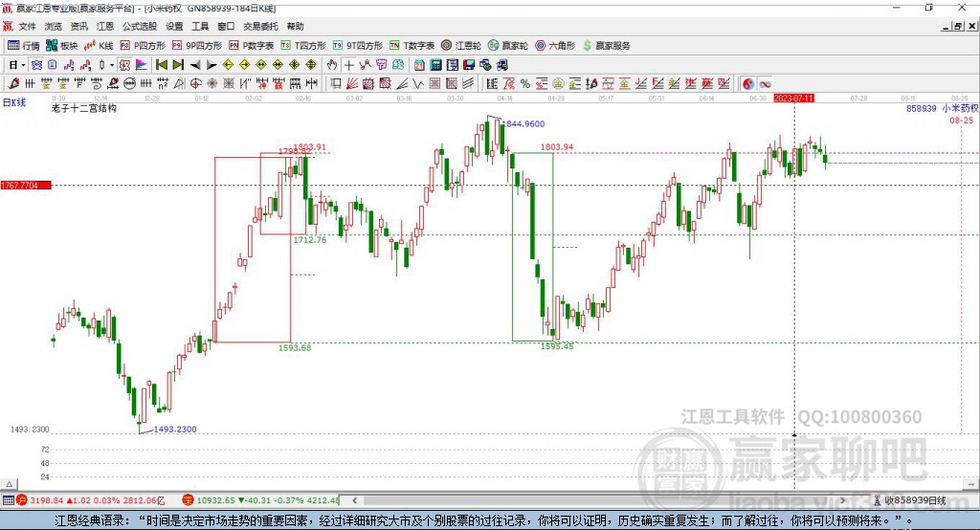Restore the inner chart window
This screenshot has width=980, height=530.
[958, 26]
